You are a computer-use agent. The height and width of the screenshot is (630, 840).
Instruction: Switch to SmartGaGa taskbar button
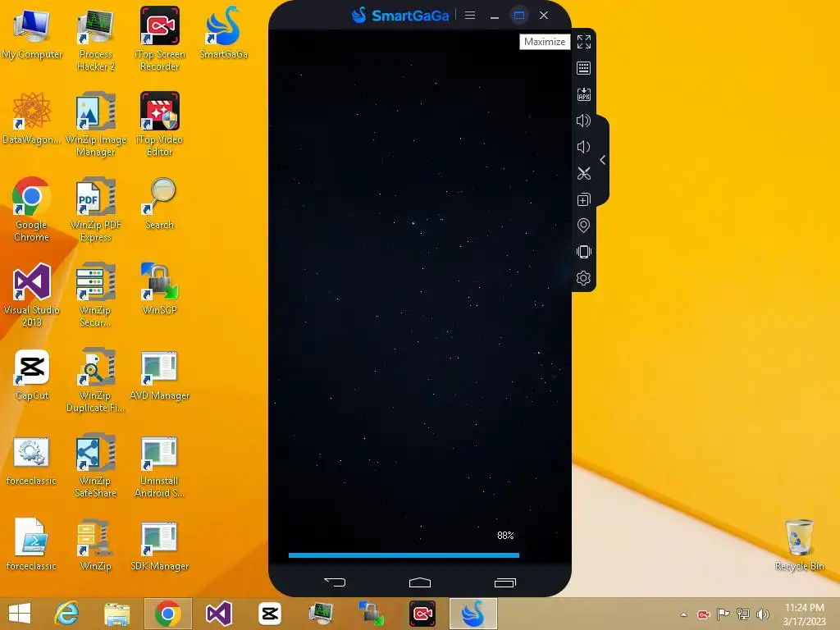473,614
